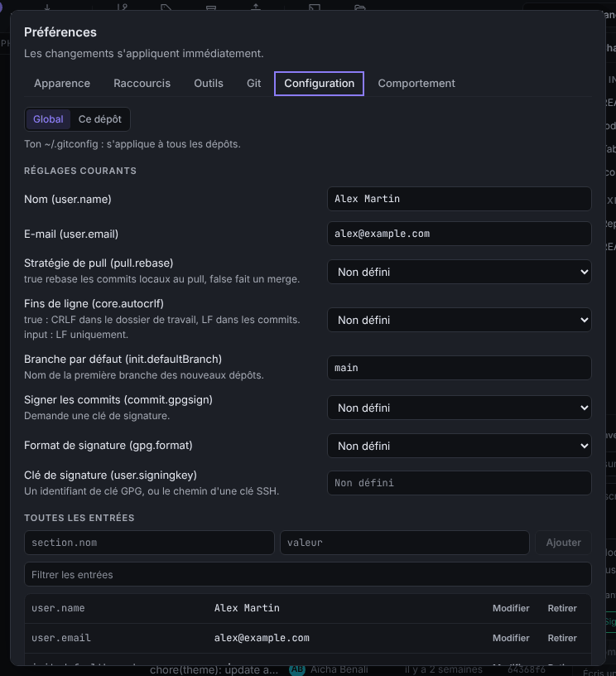Open the Signer les commits dropdown

pos(460,408)
